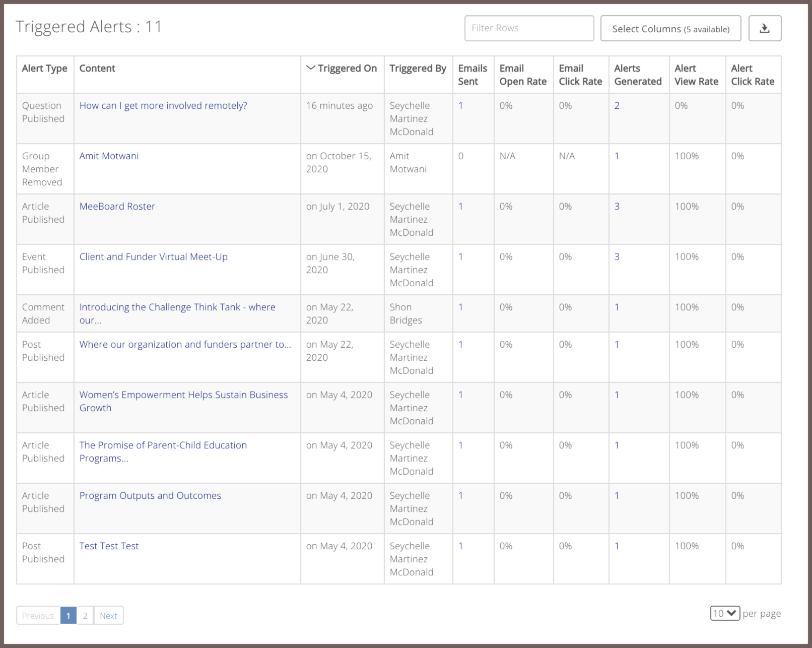Viewport: 812px width, 648px height.
Task: Open the MeeBoard Roster article link
Action: click(117, 206)
